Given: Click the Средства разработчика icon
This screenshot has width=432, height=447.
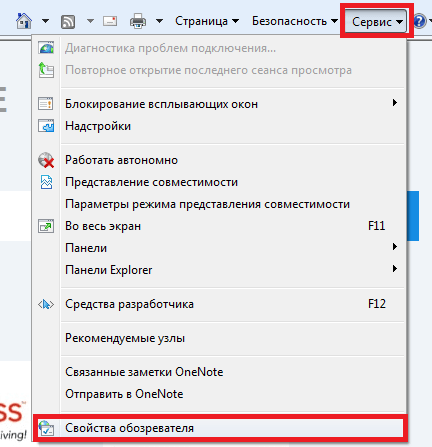Looking at the screenshot, I should [x=46, y=304].
